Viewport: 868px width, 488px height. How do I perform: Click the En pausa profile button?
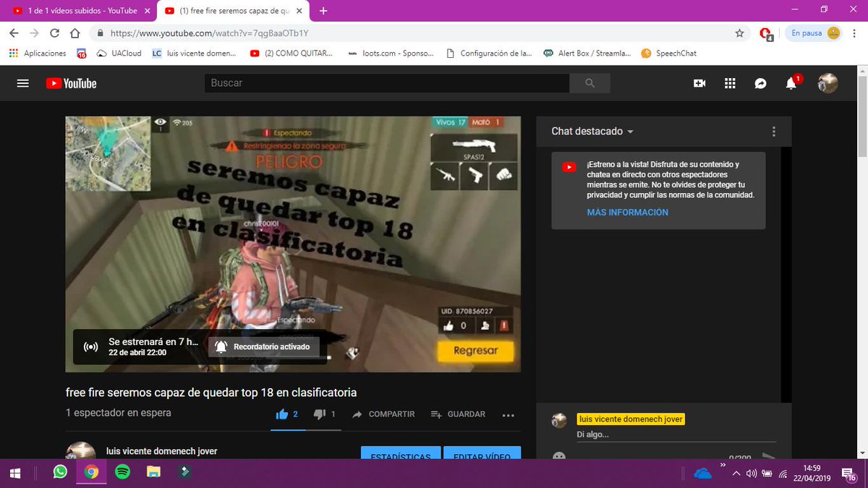815,33
